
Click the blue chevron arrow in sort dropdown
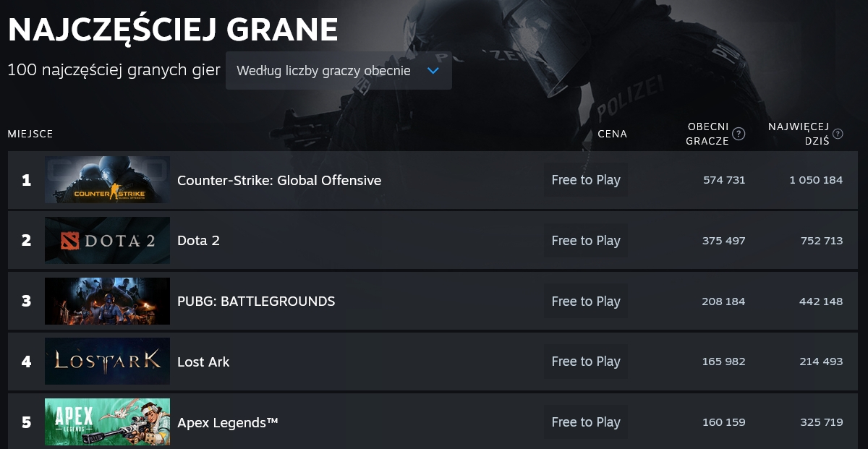[x=433, y=70]
